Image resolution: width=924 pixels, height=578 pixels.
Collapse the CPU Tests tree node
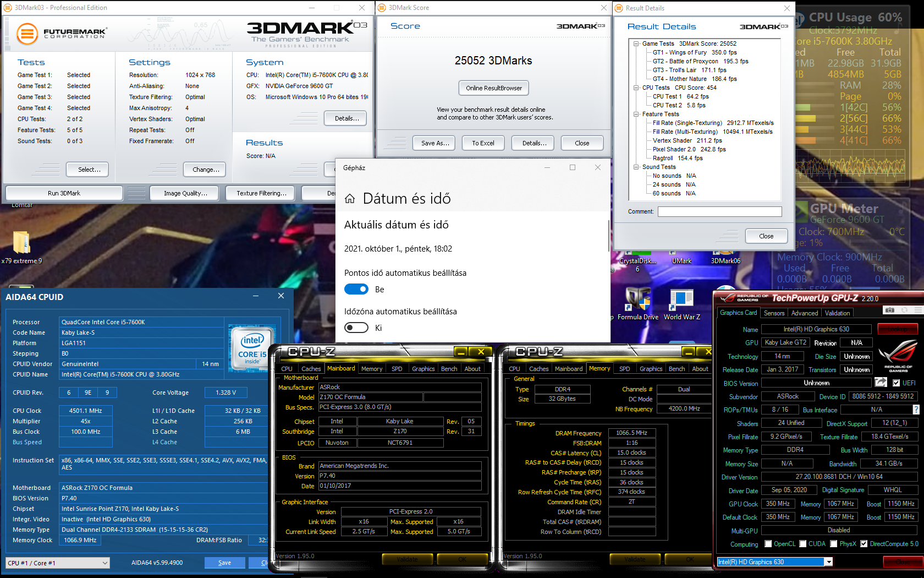(636, 88)
